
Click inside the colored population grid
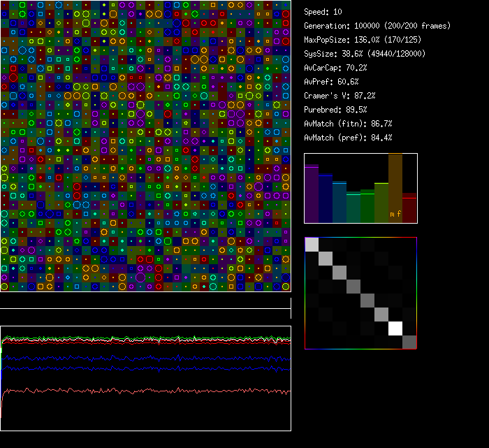coord(145,145)
